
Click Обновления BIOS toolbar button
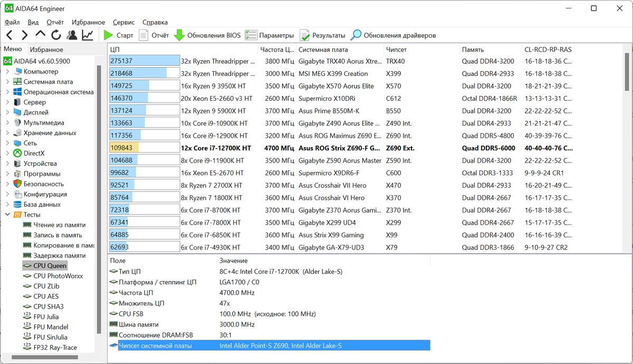pyautogui.click(x=207, y=35)
